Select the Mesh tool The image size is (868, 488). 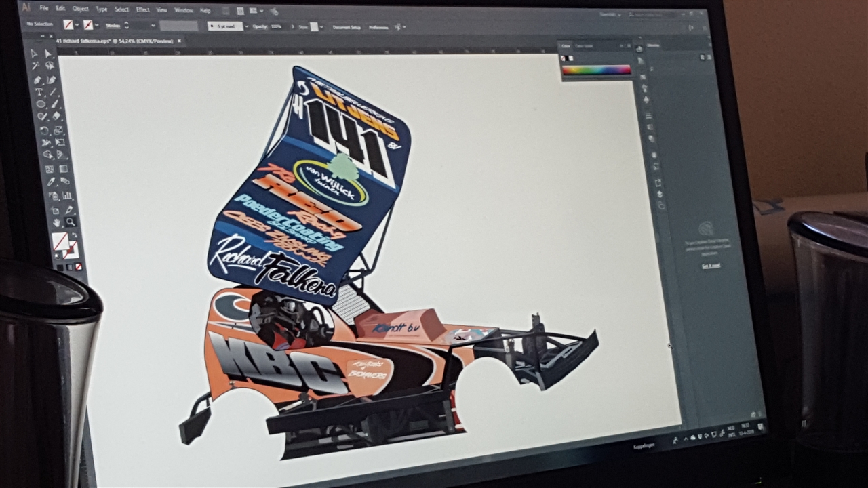coord(50,169)
